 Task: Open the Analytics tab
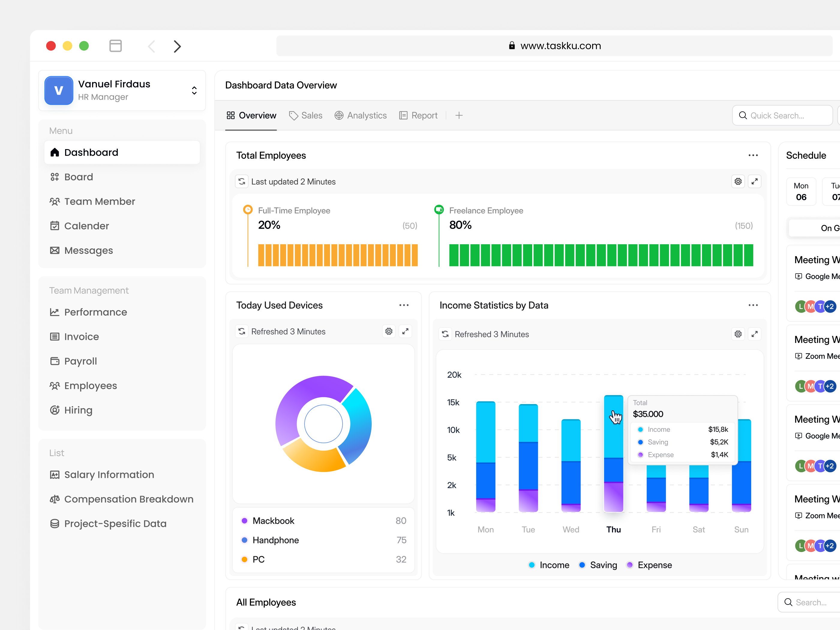coord(361,115)
